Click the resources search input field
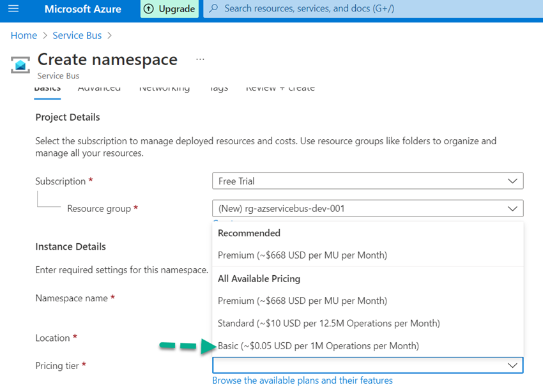This screenshot has width=543, height=392. pos(319,9)
